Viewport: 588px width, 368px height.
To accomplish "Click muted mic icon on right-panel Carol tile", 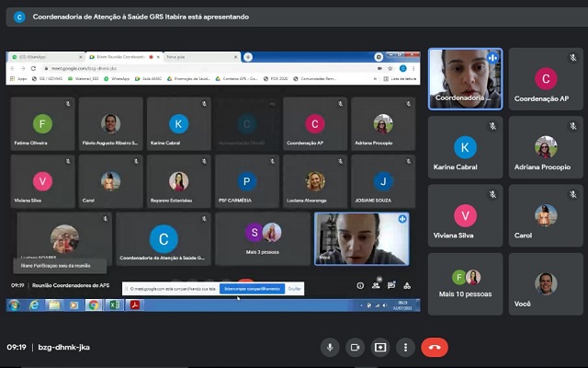I will point(573,194).
